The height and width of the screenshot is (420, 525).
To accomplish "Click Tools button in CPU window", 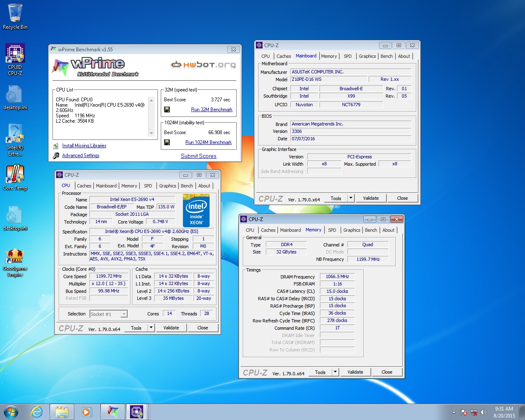I will 136,328.
